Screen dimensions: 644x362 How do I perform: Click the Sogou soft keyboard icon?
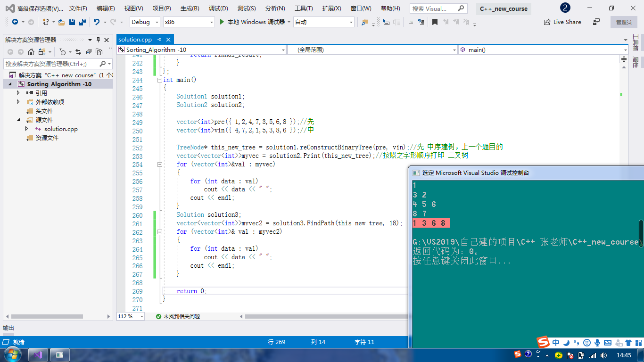pos(608,343)
